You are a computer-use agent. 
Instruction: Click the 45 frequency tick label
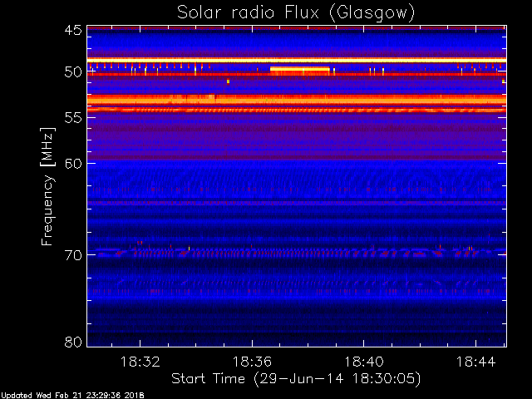[73, 30]
